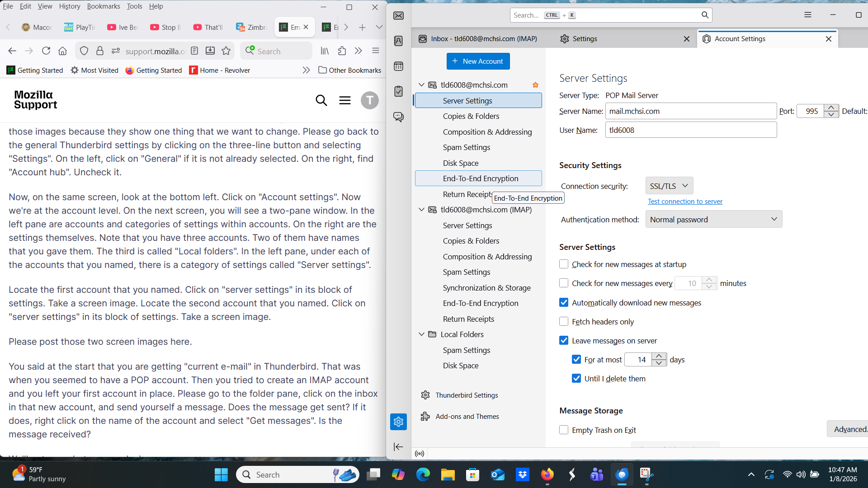Click Test connection to server link

[x=685, y=202]
